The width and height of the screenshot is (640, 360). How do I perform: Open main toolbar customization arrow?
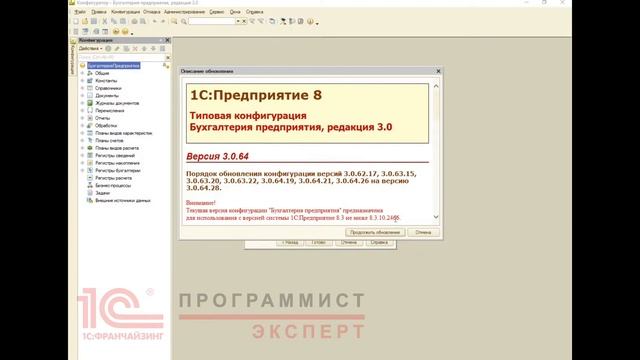click(317, 23)
